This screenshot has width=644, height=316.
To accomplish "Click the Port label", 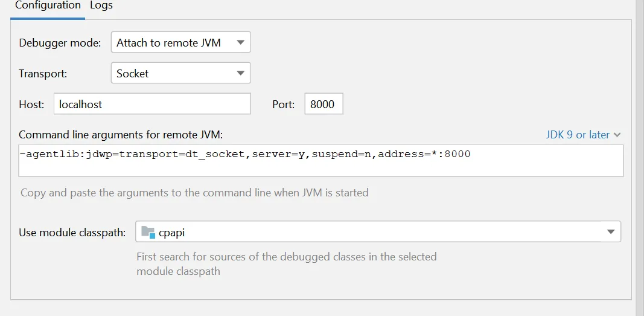I will coord(284,104).
